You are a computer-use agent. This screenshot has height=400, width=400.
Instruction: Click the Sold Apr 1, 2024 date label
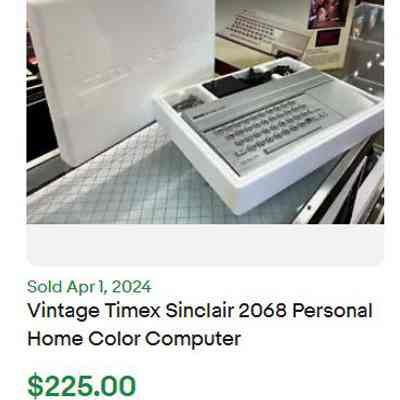(89, 287)
